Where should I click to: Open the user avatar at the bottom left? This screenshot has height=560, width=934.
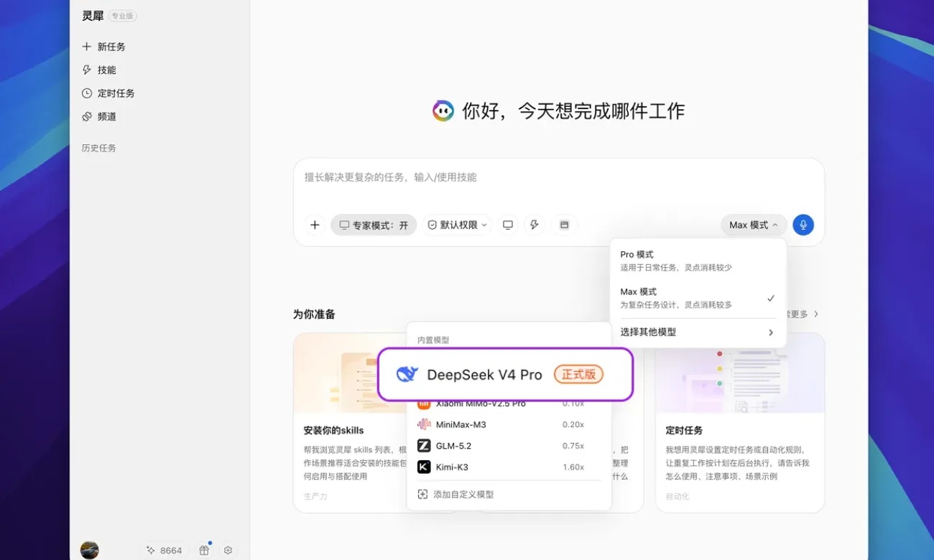pyautogui.click(x=90, y=550)
